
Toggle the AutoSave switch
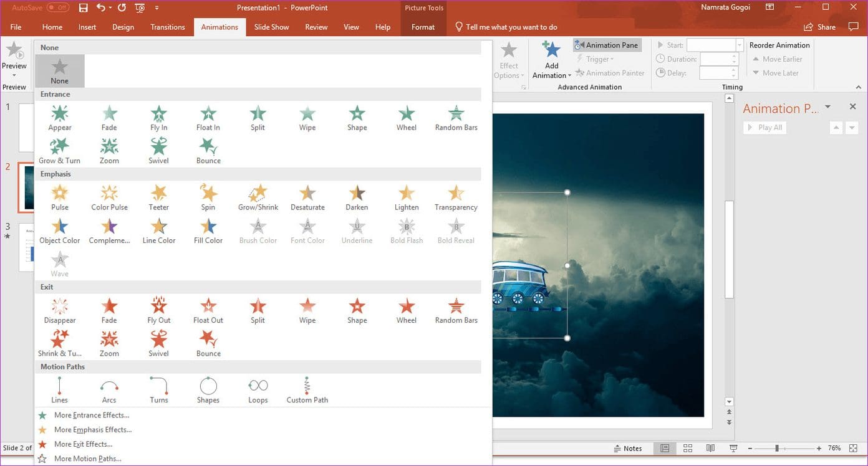pos(57,8)
